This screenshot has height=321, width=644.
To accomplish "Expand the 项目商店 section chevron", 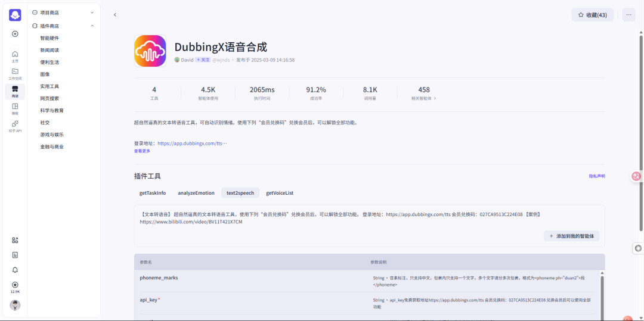I will (92, 13).
